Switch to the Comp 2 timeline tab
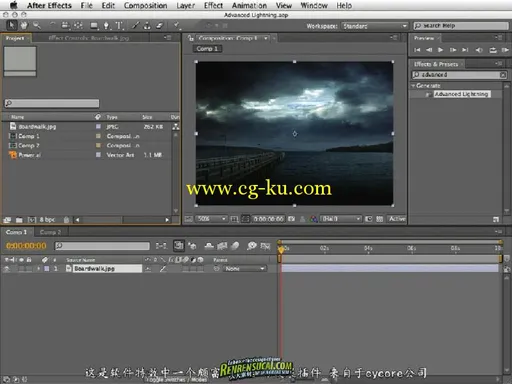 pyautogui.click(x=50, y=232)
